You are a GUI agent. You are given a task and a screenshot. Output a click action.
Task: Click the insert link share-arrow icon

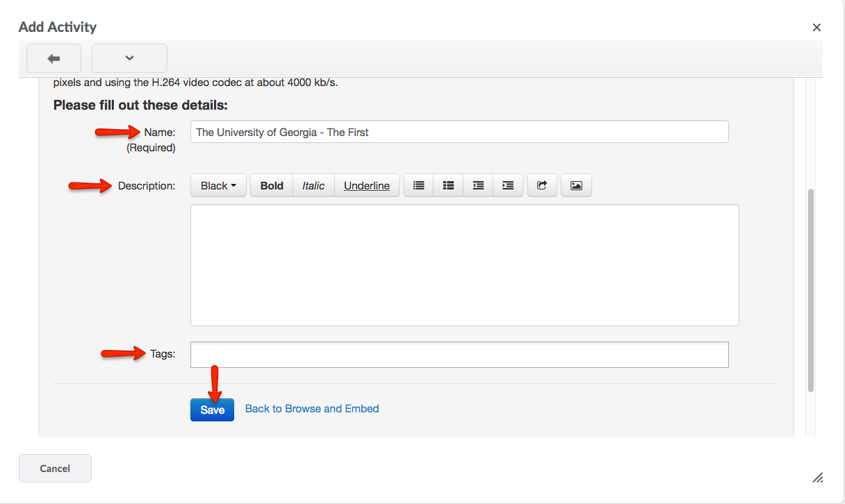point(542,185)
